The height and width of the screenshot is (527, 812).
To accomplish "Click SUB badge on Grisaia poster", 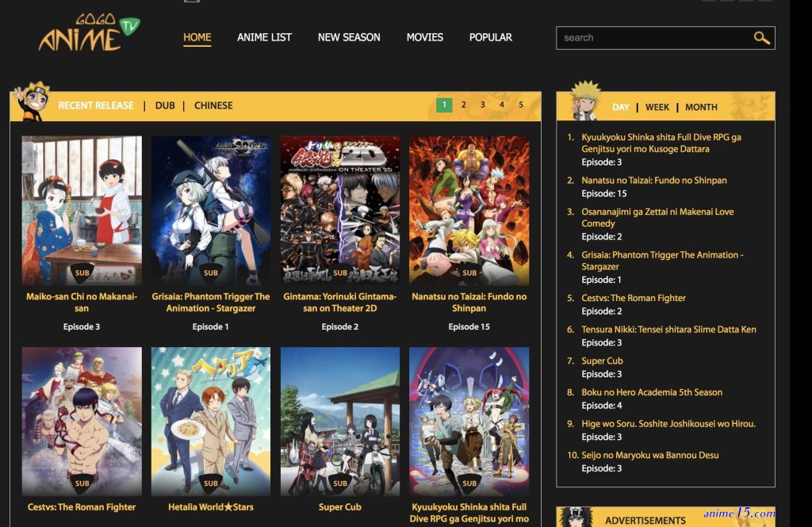I will tap(211, 273).
